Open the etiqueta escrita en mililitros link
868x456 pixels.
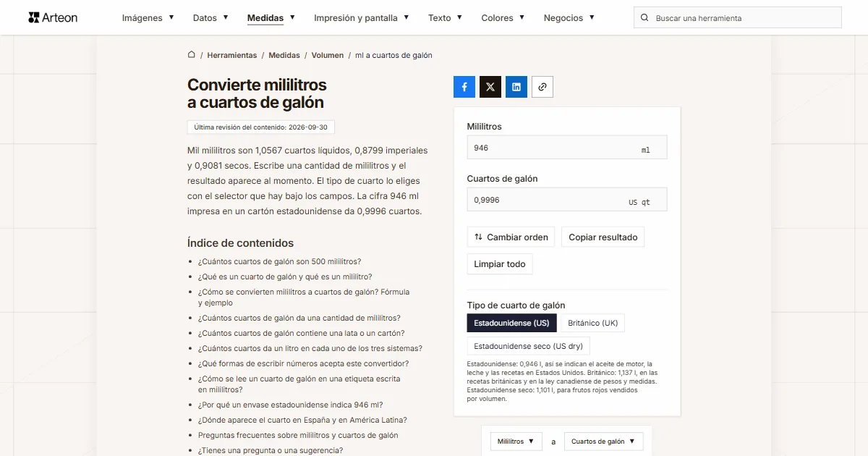[x=299, y=384]
